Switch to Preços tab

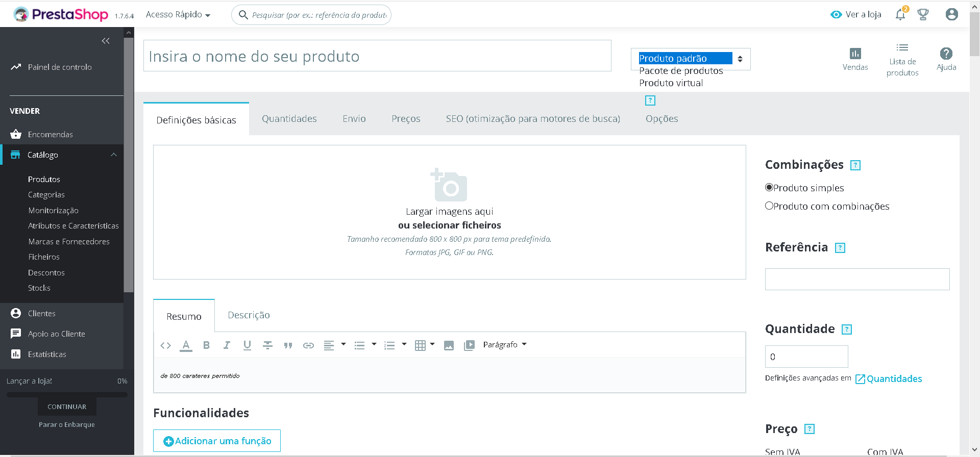coord(406,119)
